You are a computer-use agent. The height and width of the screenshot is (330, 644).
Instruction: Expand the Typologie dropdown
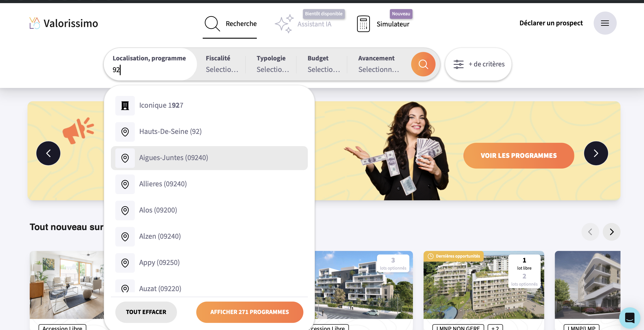point(272,64)
